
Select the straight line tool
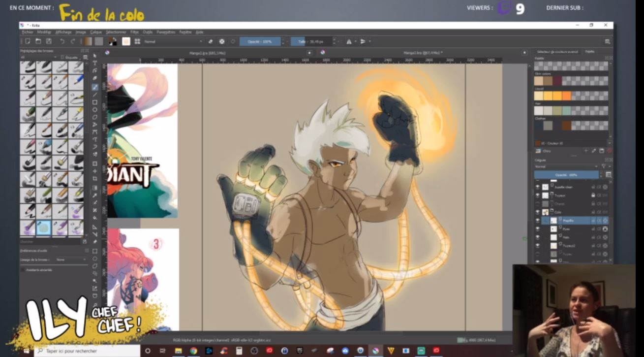coord(94,95)
